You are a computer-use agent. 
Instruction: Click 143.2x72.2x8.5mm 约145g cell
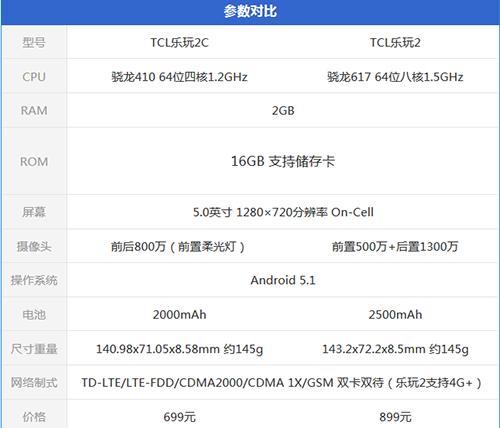coord(395,349)
